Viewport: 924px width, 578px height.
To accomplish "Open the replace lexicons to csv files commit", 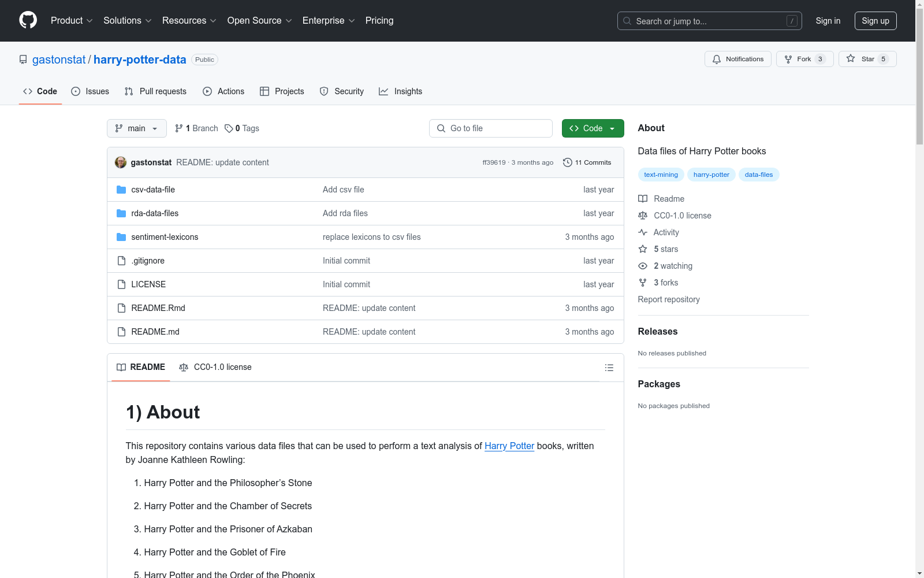I will point(372,237).
